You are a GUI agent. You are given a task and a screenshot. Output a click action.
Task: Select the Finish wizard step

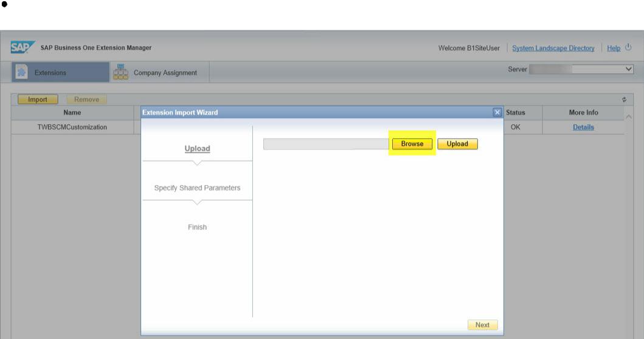point(197,227)
